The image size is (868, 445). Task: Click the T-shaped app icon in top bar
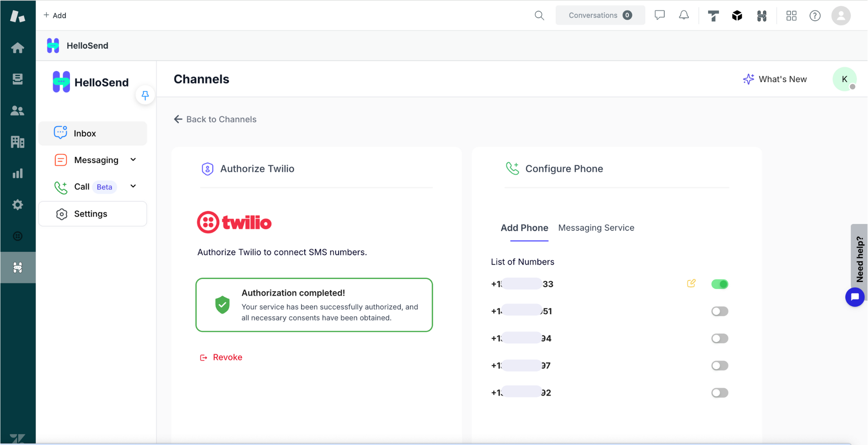coord(713,16)
